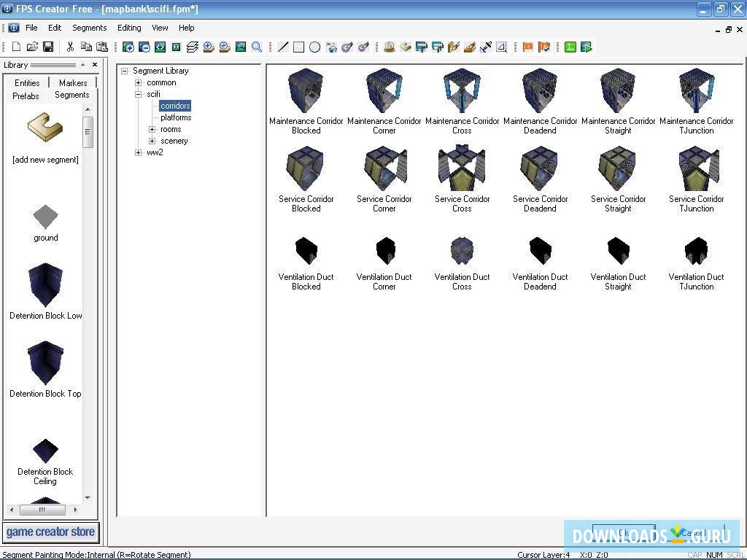Screen dimensions: 747x560
Task: Expand the ww2 segment library
Action: [x=139, y=152]
